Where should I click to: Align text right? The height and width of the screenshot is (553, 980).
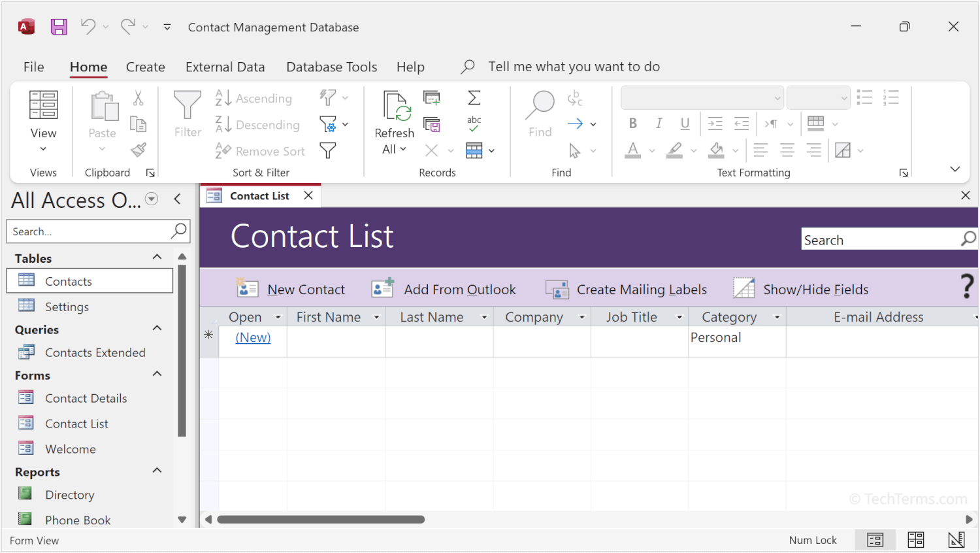coord(813,150)
